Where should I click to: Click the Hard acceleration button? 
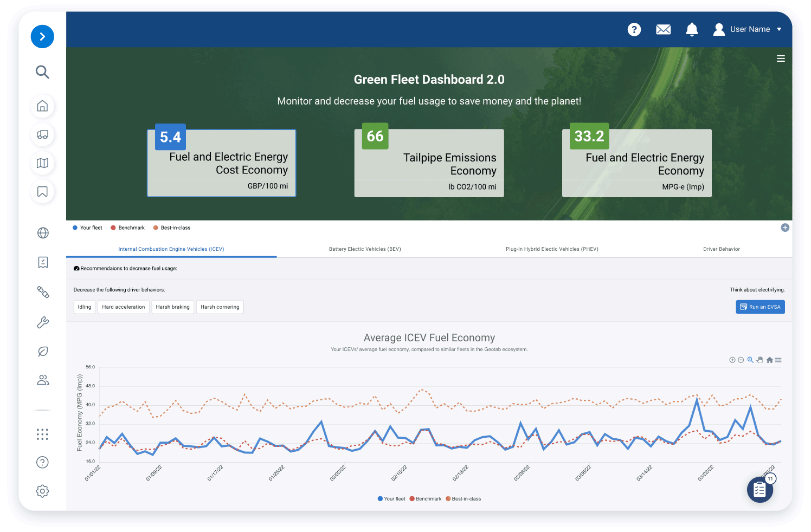coord(124,307)
